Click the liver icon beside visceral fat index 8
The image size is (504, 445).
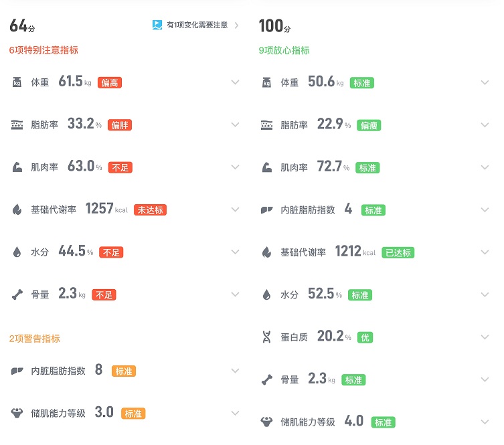[17, 371]
